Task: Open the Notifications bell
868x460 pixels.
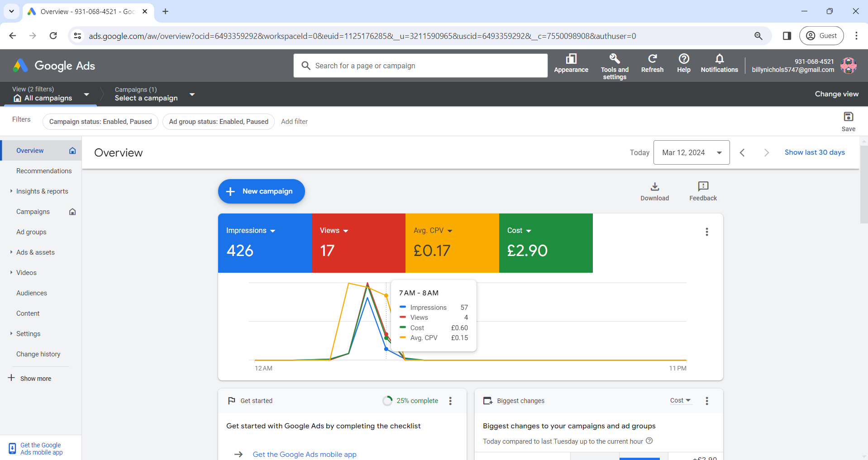Action: click(719, 63)
